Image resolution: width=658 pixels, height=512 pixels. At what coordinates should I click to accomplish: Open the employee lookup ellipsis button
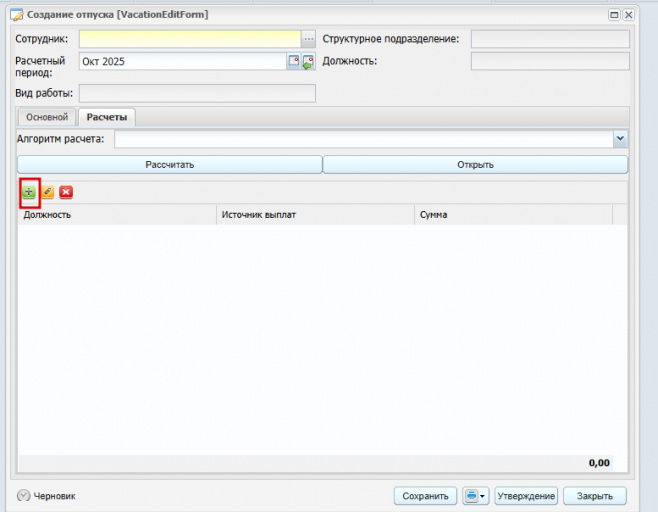(308, 39)
